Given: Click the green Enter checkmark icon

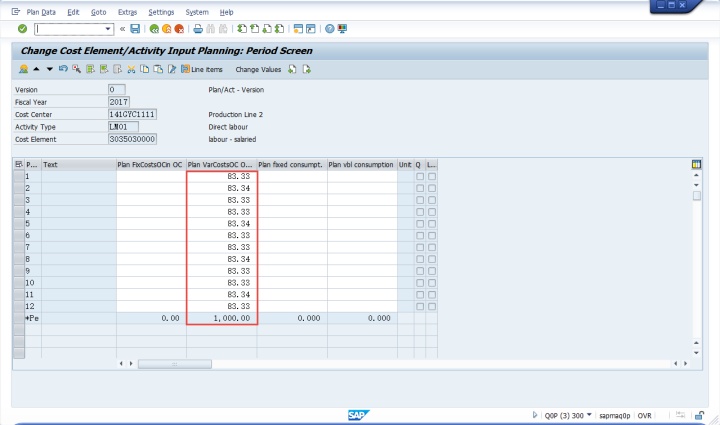Looking at the screenshot, I should click(x=22, y=29).
